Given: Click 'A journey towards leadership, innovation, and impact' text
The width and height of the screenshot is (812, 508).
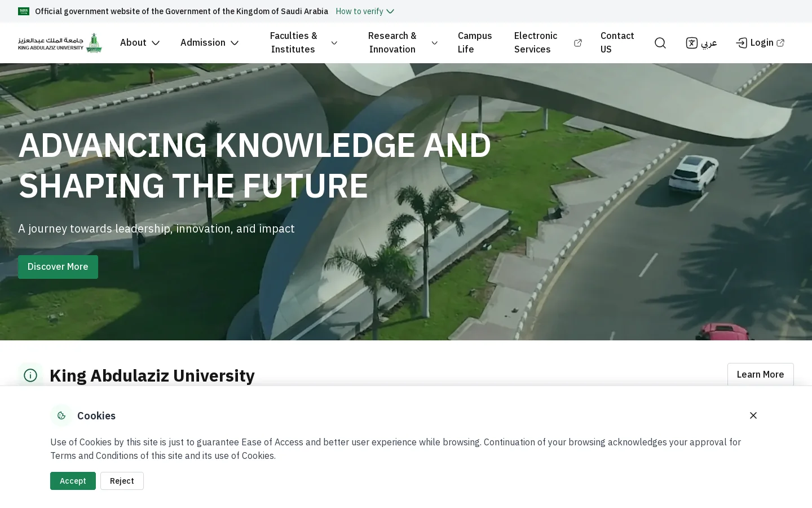Looking at the screenshot, I should coord(156,229).
